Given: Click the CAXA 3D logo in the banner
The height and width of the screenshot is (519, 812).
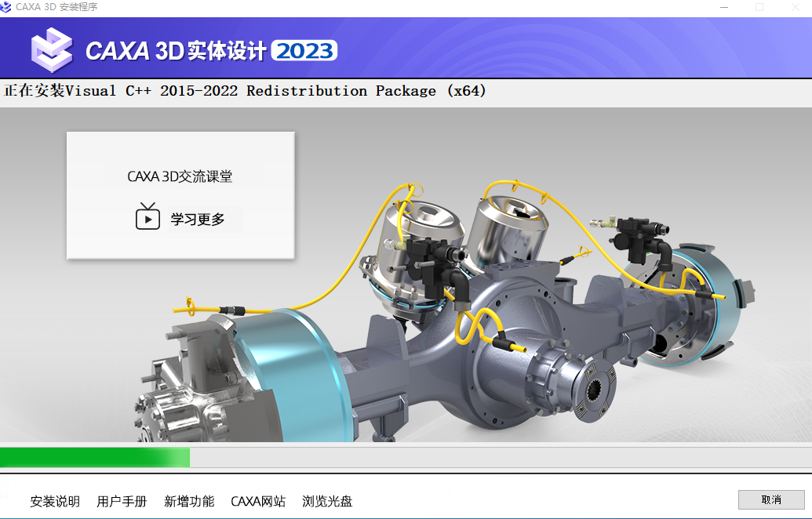Looking at the screenshot, I should 52,49.
